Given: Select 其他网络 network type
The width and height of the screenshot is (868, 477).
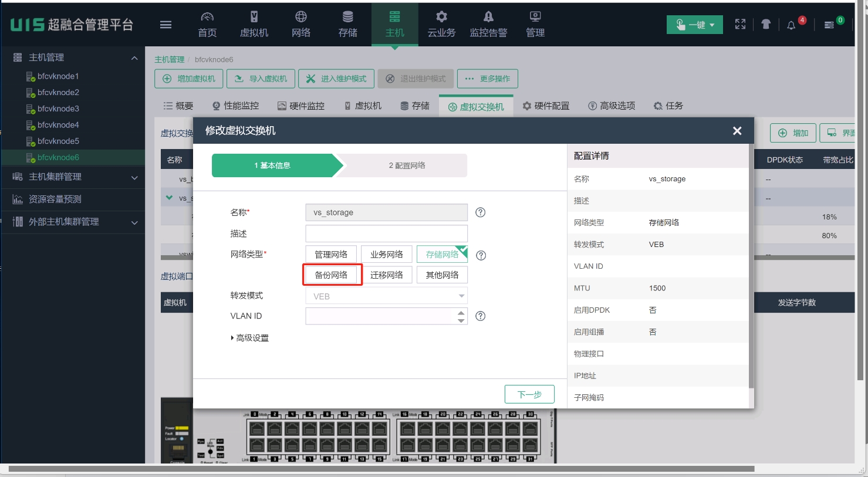Looking at the screenshot, I should pyautogui.click(x=443, y=275).
